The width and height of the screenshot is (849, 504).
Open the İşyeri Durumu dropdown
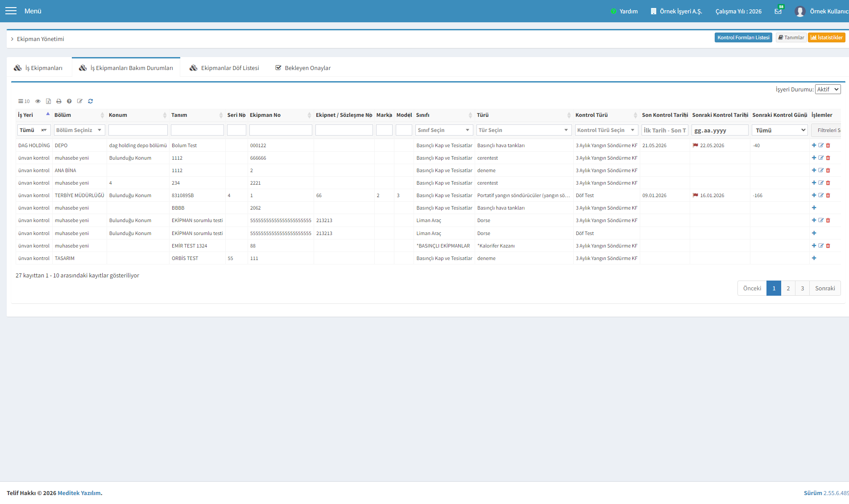[828, 89]
